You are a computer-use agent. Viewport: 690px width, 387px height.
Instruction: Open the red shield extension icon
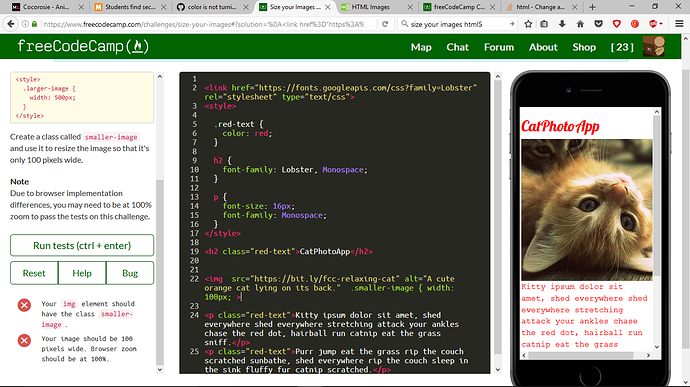(x=617, y=24)
